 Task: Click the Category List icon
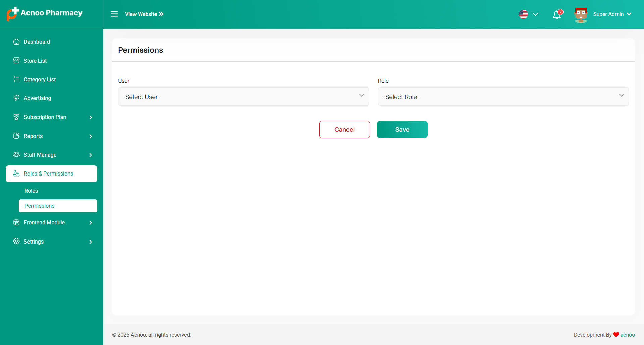[x=16, y=79]
